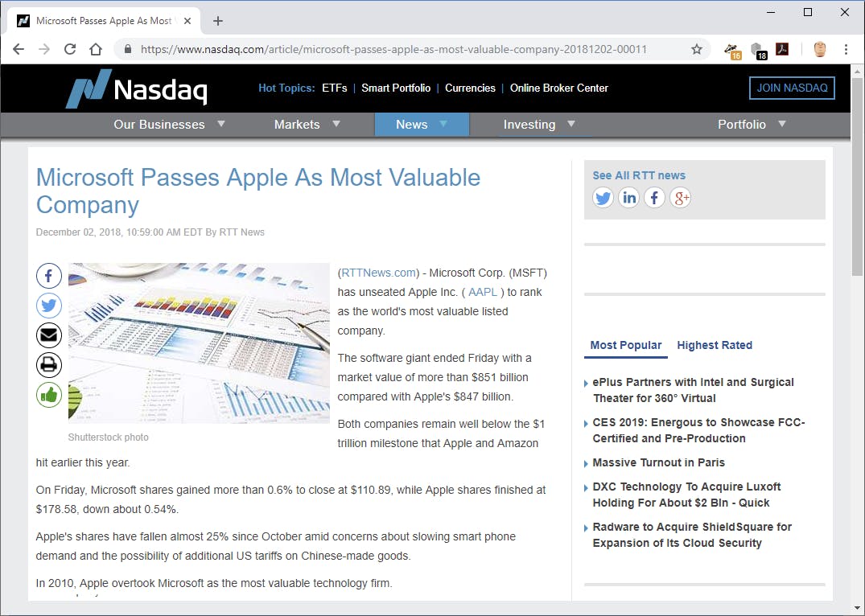Click the article headline Microsoft Passes Apple
Viewport: 865px width, 616px height.
click(257, 191)
